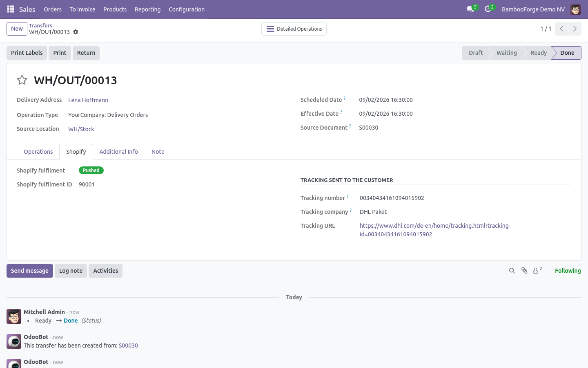
Task: Click OdooBot avatar on transfer-created message
Action: pyautogui.click(x=14, y=341)
